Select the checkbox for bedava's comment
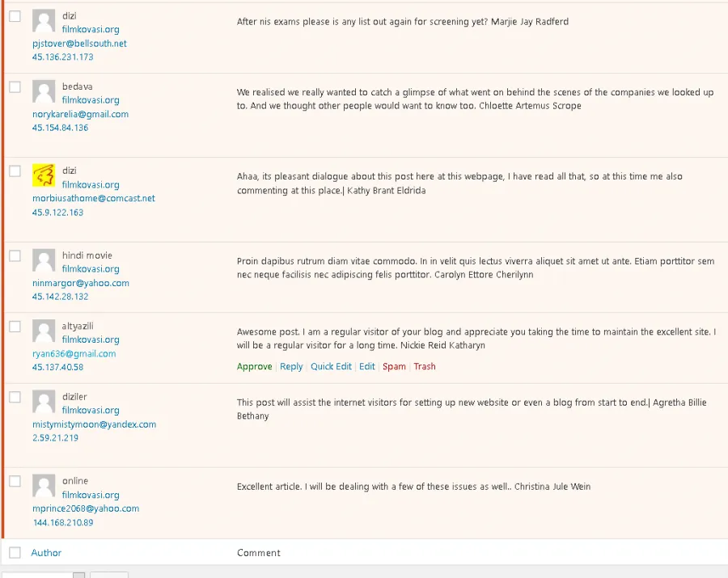 point(15,86)
